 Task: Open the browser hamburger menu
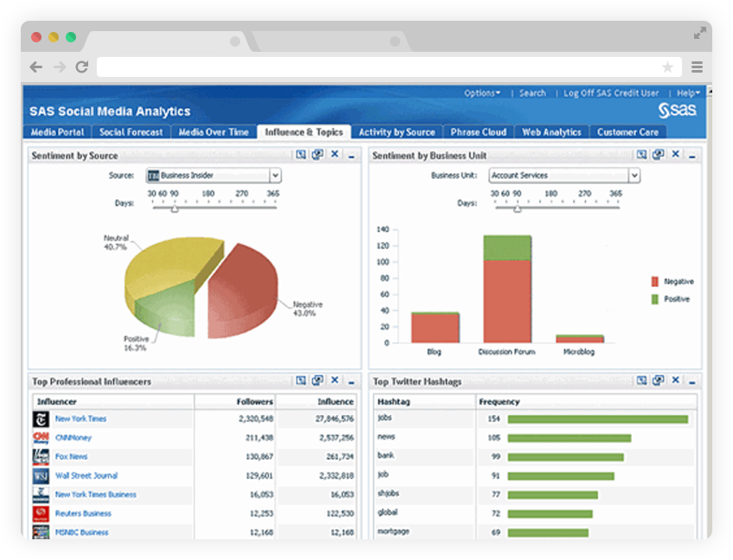(x=697, y=67)
